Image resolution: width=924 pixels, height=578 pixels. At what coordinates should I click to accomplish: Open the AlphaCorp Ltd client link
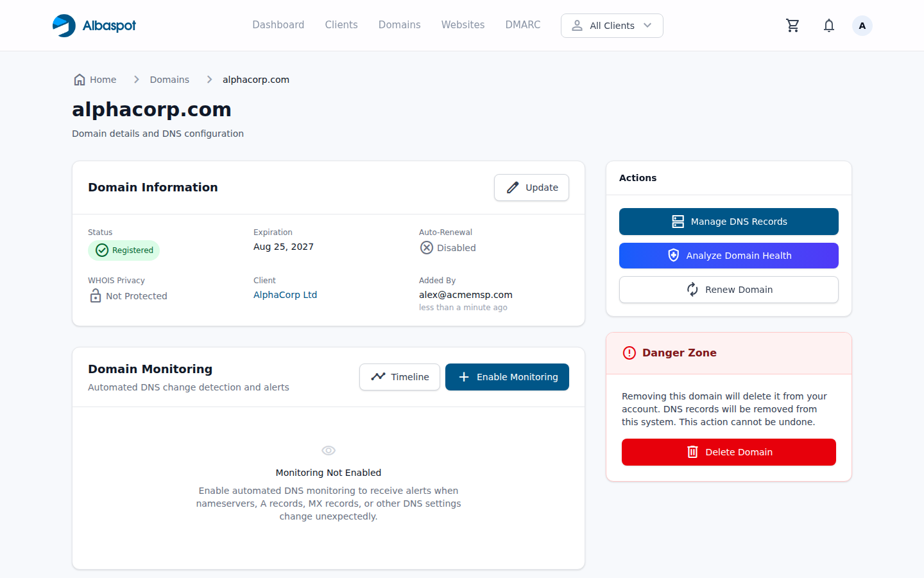(285, 294)
